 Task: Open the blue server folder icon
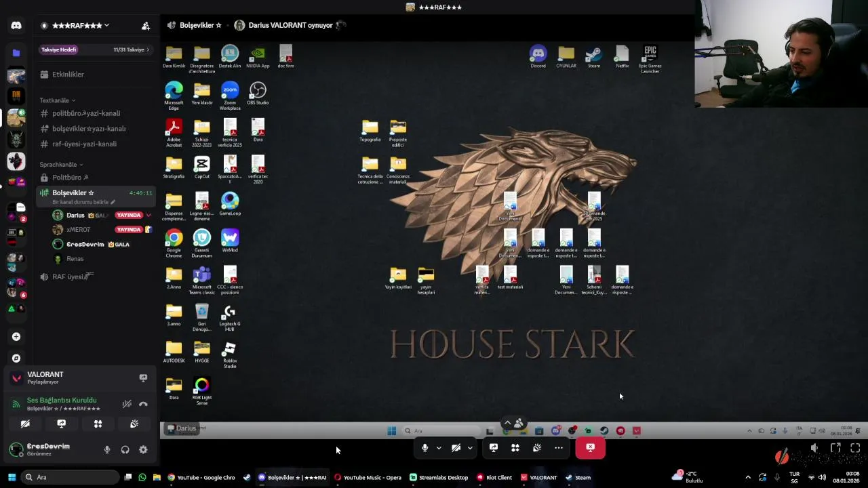(x=16, y=52)
